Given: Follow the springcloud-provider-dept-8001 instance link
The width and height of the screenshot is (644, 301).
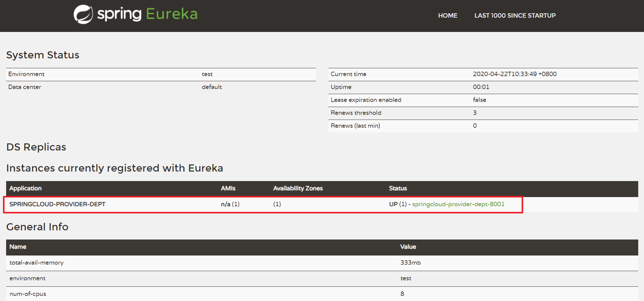Looking at the screenshot, I should (x=458, y=204).
